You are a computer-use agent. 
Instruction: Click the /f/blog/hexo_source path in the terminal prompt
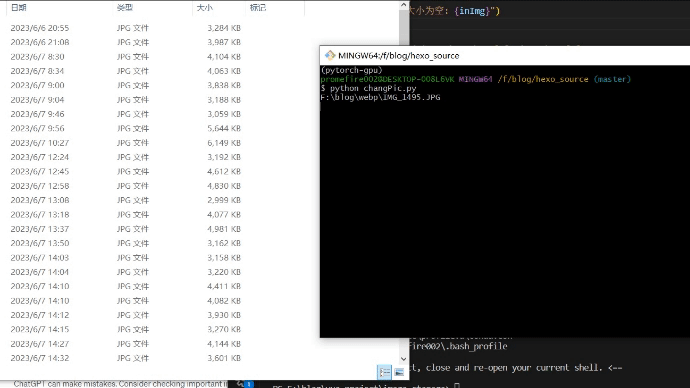(543, 79)
